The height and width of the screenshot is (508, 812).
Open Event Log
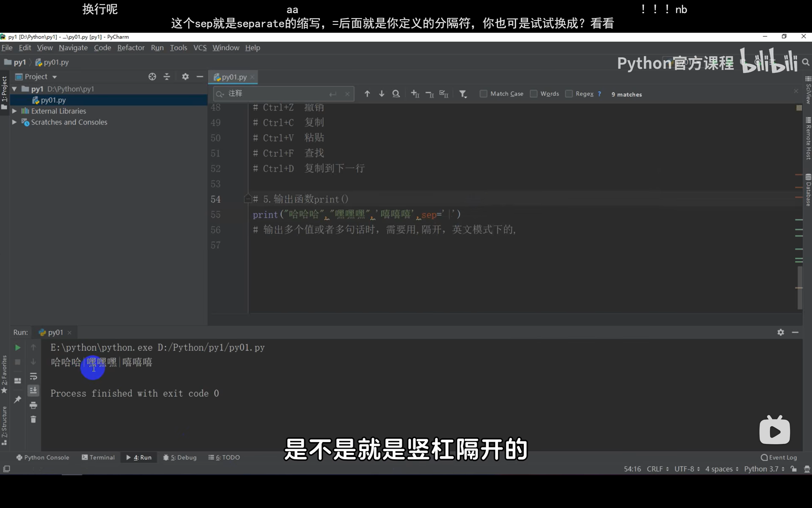coord(779,457)
